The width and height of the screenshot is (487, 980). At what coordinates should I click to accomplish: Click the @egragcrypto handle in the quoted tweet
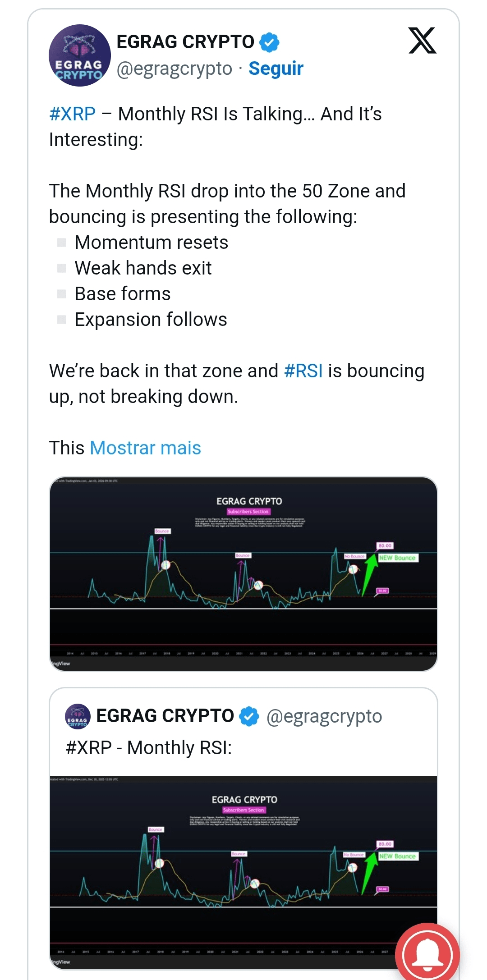tap(324, 716)
